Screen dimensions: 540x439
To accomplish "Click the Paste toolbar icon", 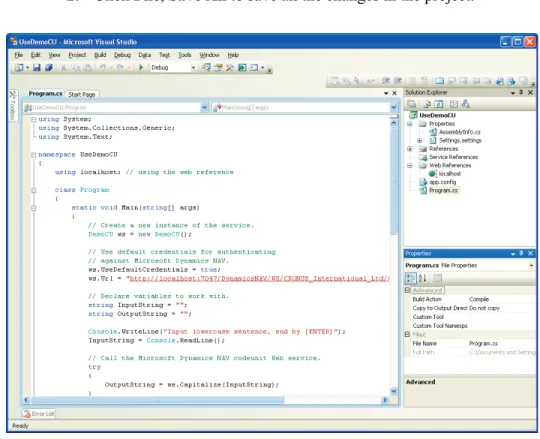I will pyautogui.click(x=88, y=67).
